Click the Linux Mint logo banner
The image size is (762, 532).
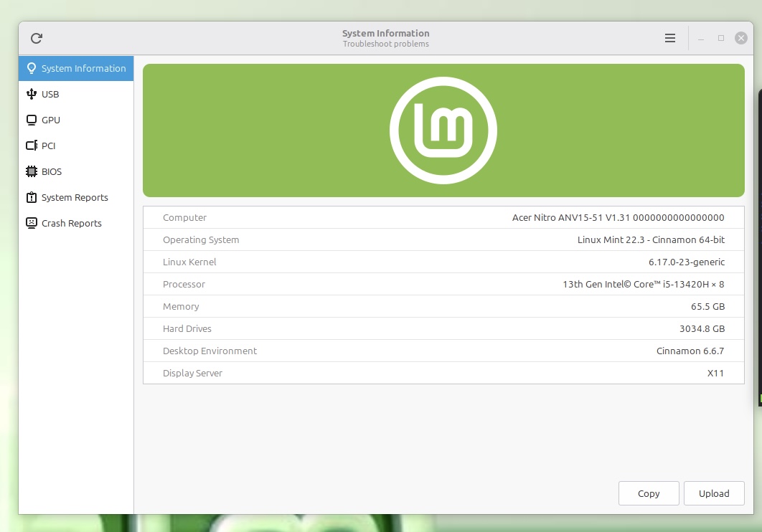pyautogui.click(x=443, y=130)
